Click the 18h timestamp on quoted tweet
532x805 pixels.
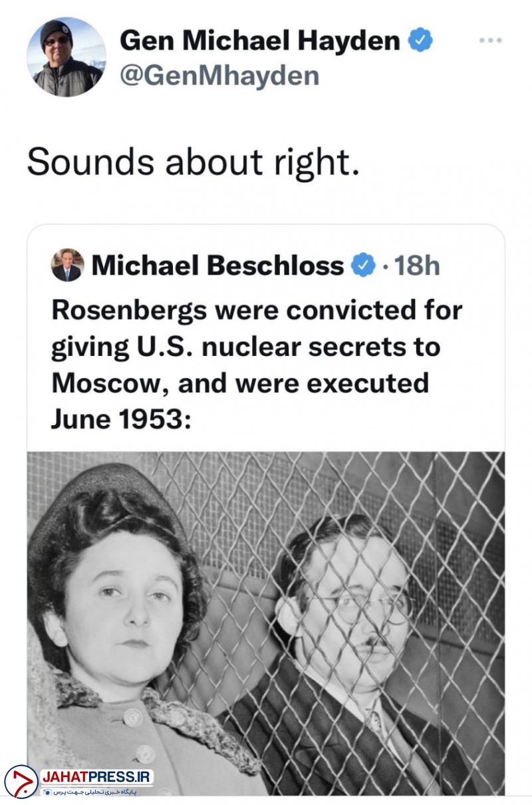417,266
